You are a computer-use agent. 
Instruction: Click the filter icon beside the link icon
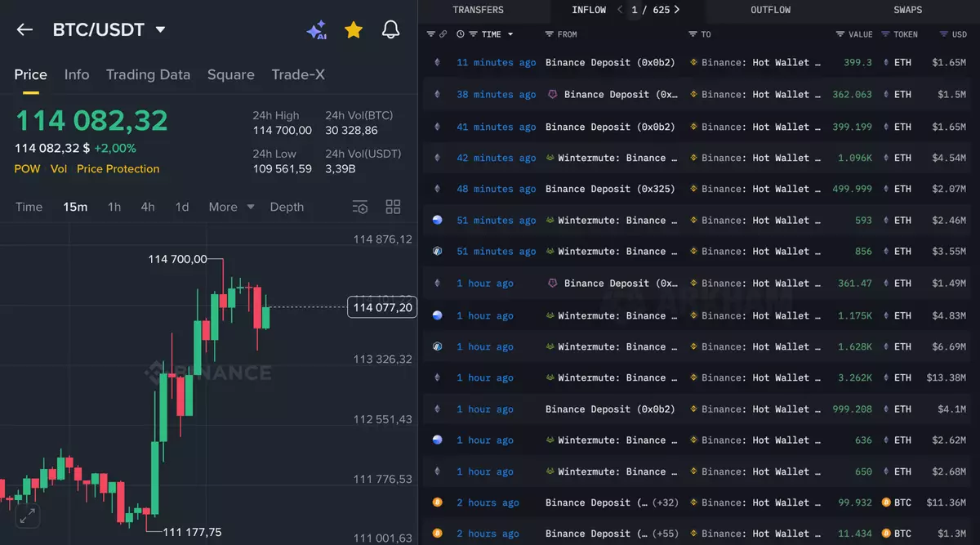[431, 34]
